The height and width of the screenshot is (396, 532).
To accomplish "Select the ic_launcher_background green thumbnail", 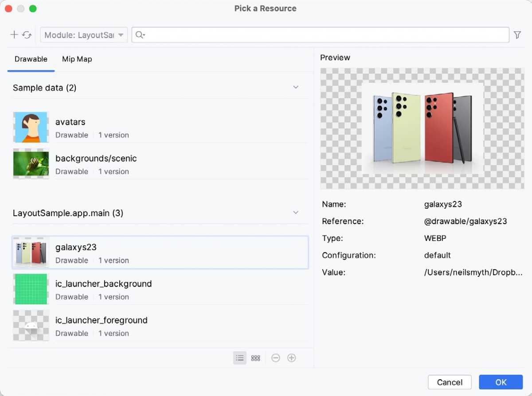I will click(x=31, y=289).
